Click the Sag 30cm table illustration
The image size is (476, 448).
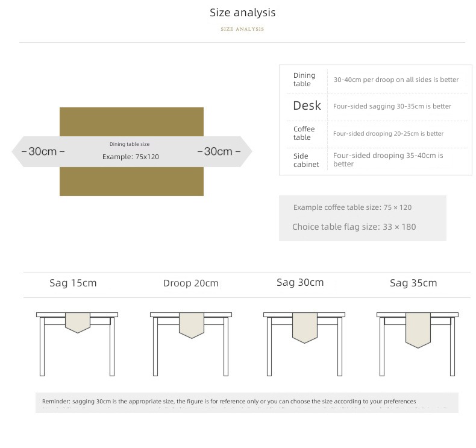click(304, 344)
